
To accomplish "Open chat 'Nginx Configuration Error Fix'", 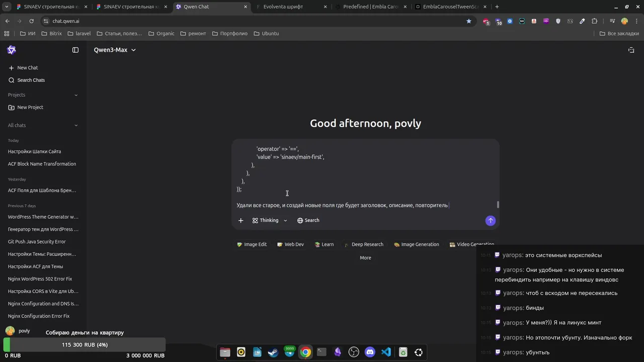I will 39,316.
